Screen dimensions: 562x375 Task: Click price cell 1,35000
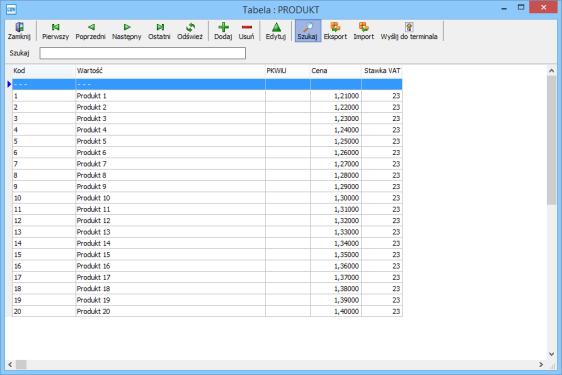click(336, 255)
